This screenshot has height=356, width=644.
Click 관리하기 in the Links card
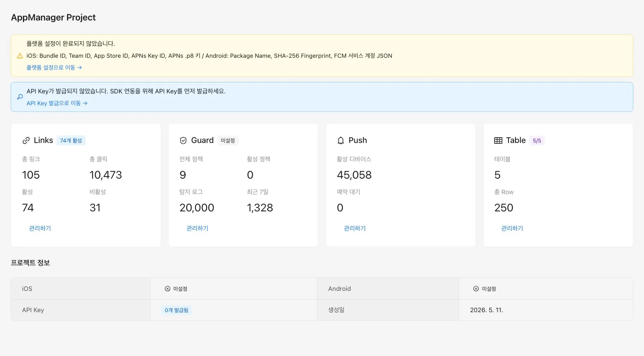40,228
